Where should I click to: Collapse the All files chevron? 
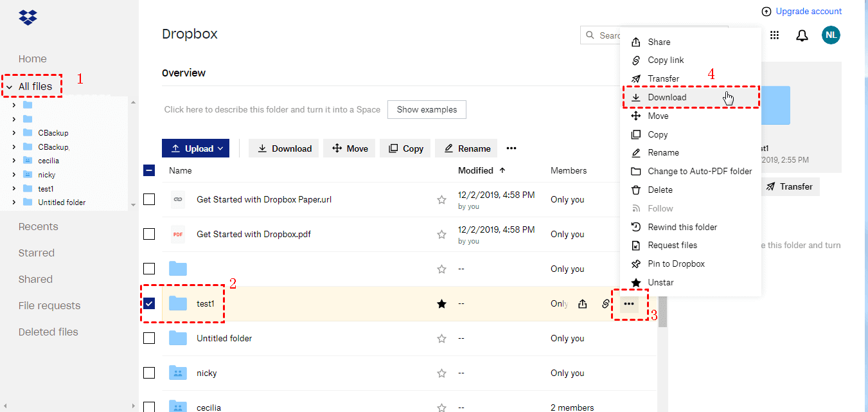[x=9, y=87]
